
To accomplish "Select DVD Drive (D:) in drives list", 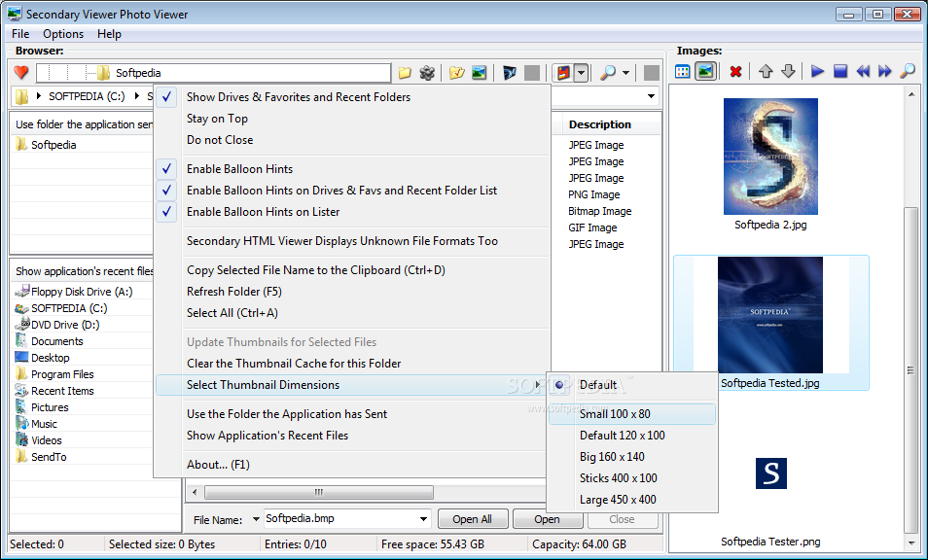I will click(x=65, y=325).
